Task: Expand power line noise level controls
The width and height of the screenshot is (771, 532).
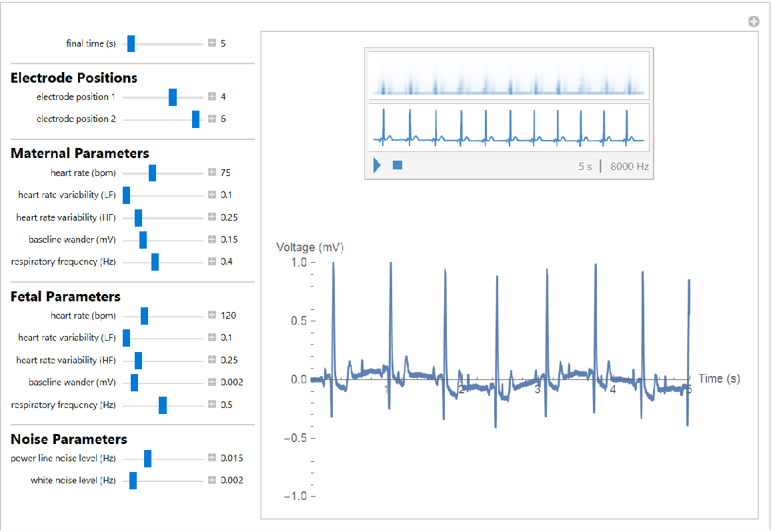Action: pos(212,458)
